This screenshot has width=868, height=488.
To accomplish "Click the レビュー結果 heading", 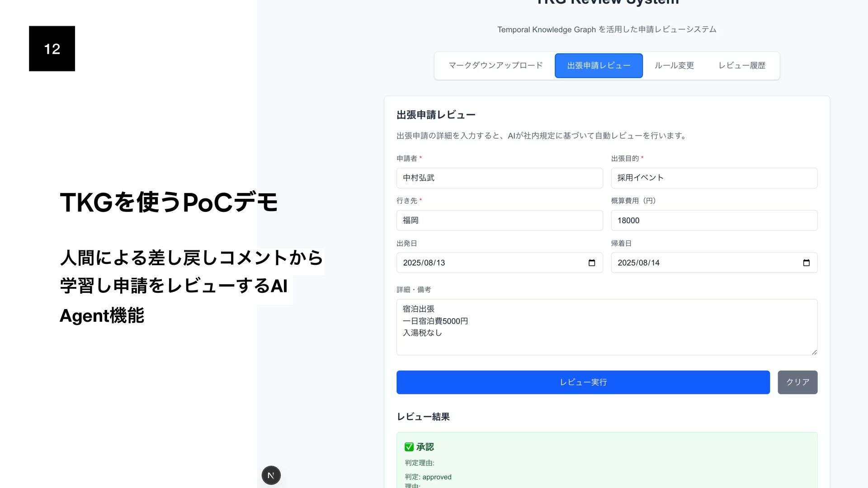I will tap(423, 417).
